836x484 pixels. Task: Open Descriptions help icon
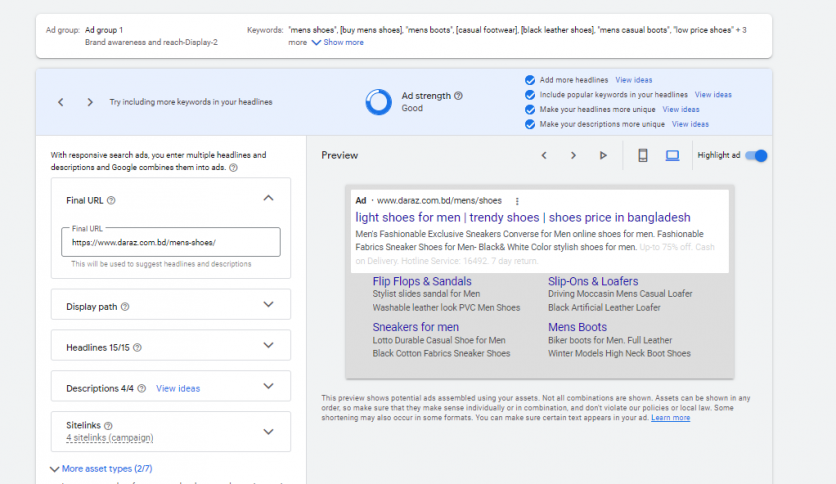(141, 389)
